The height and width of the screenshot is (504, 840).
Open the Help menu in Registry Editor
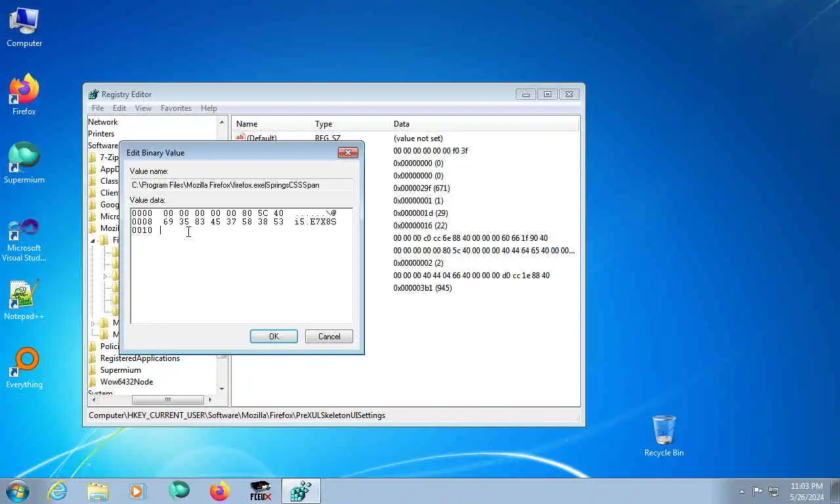click(x=209, y=108)
